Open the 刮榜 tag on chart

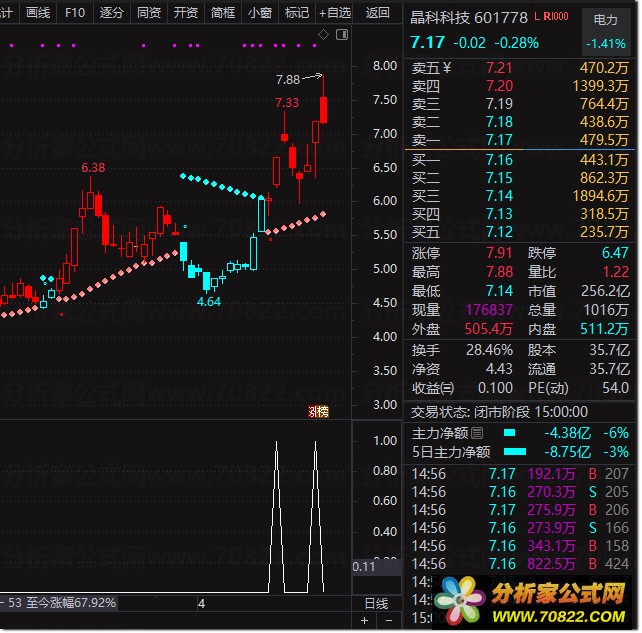(x=318, y=412)
